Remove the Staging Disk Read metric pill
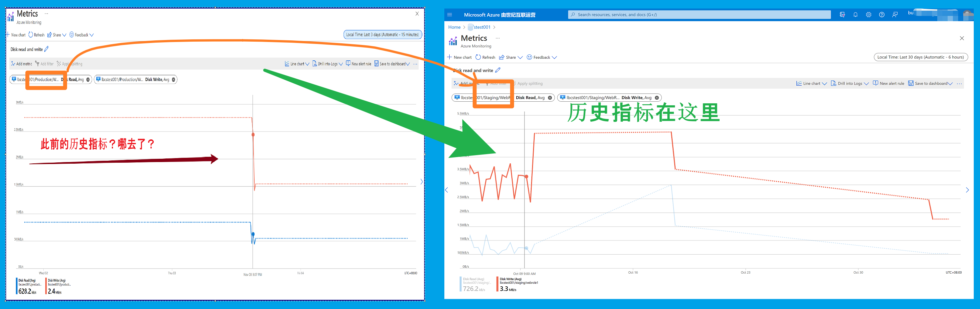 click(550, 98)
